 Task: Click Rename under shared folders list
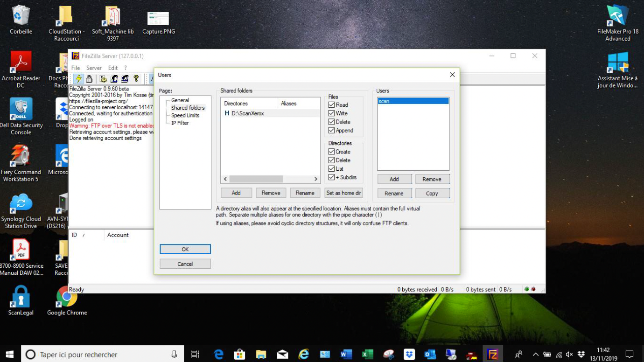coord(305,193)
